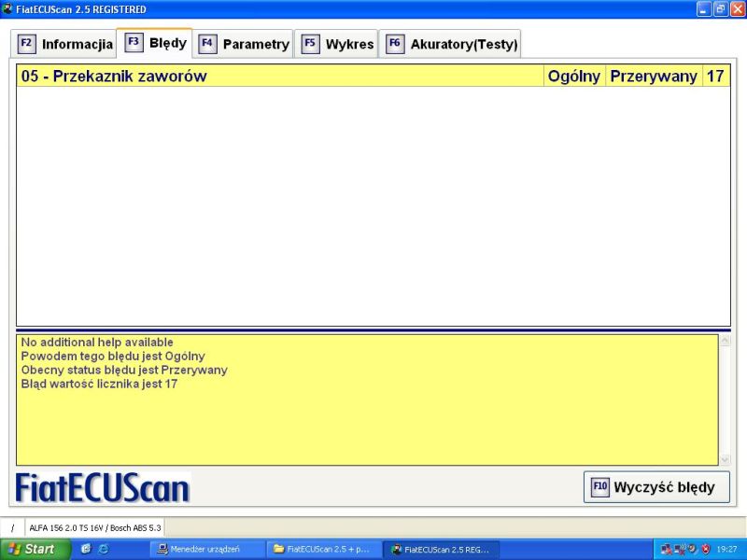Click the error counter value 17

pos(715,77)
